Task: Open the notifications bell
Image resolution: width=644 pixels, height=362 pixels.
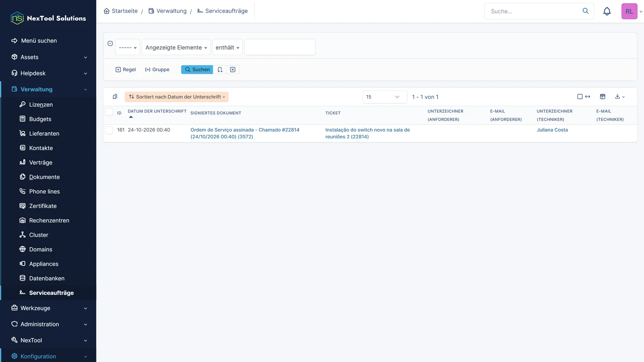Action: 607,11
